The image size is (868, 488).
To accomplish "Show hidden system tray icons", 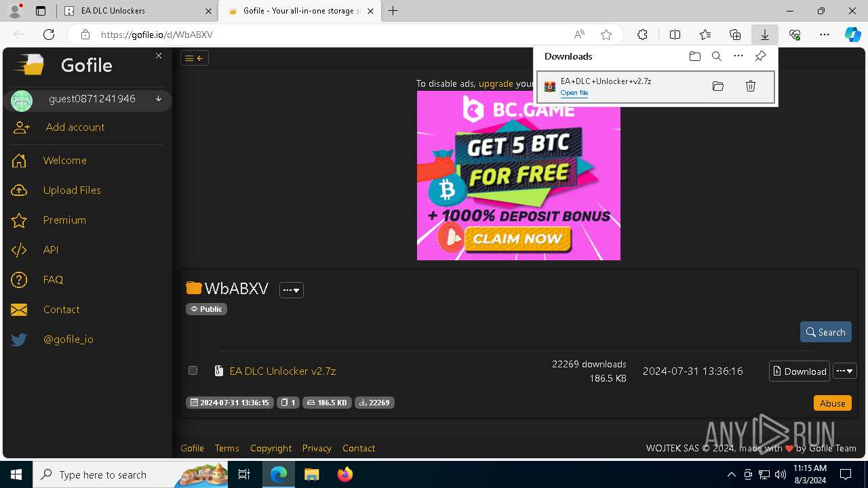I will pos(731,474).
